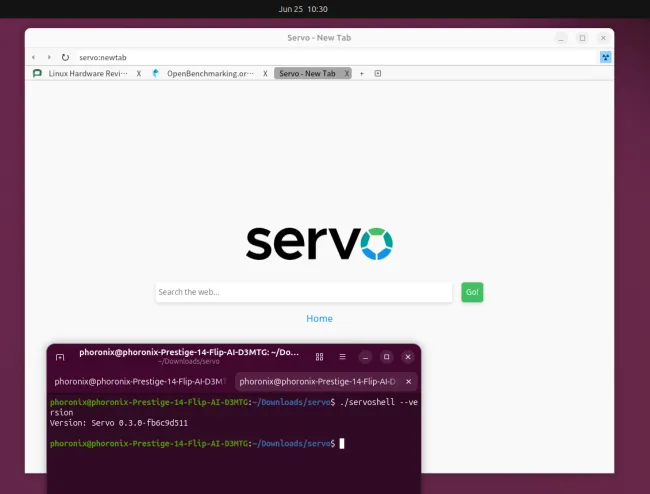The image size is (650, 494).
Task: Click the ./servoshell --ve command text
Action: [378, 402]
